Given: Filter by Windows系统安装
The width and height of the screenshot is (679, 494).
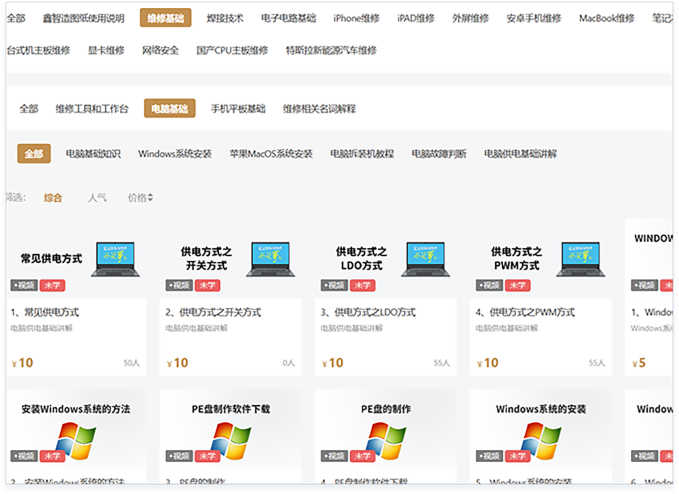Looking at the screenshot, I should [x=175, y=154].
